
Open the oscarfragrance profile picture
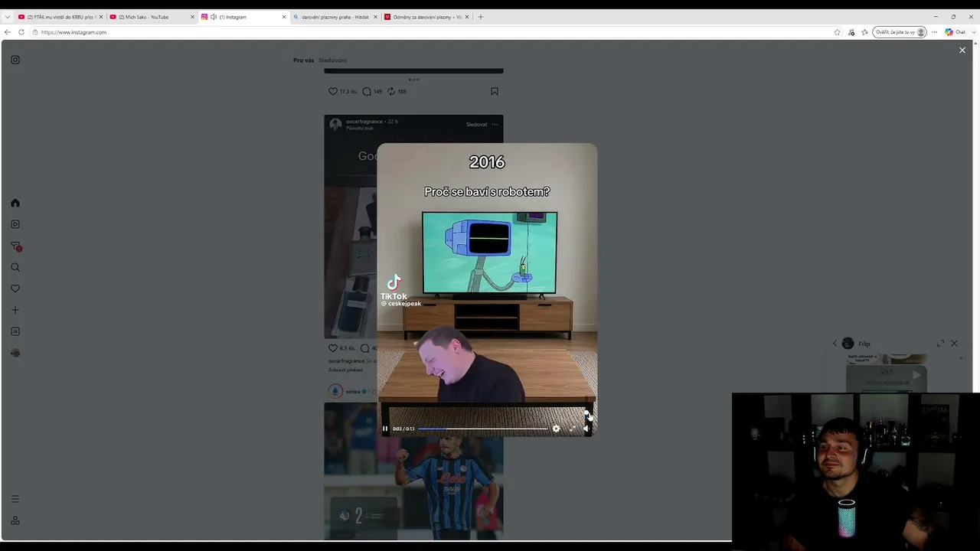tap(335, 124)
